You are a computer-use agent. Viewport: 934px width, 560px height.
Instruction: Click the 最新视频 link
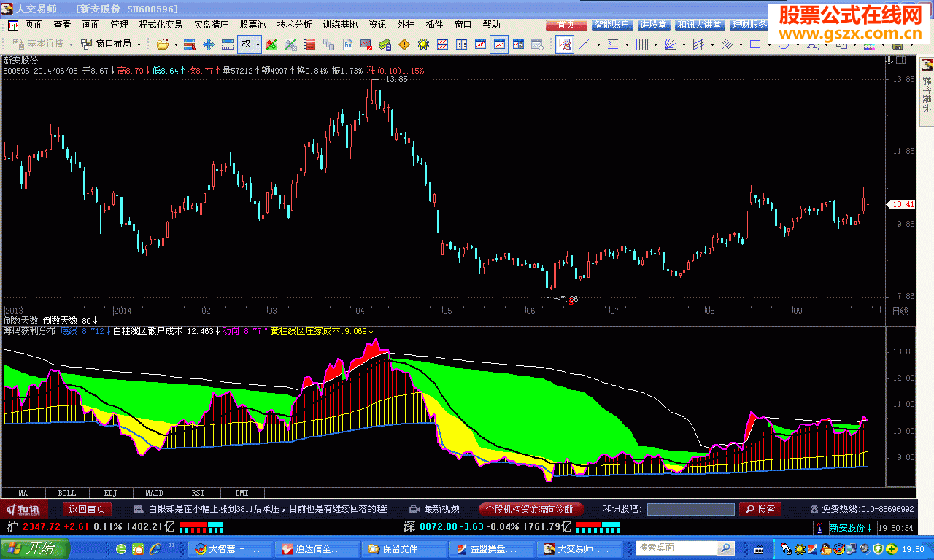pyautogui.click(x=442, y=509)
